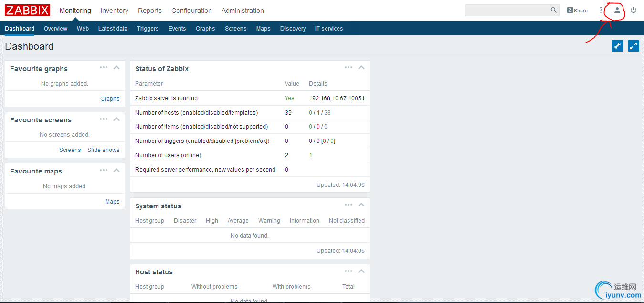The width and height of the screenshot is (644, 303).
Task: Follow the Maps link in Favourite maps
Action: 113,202
